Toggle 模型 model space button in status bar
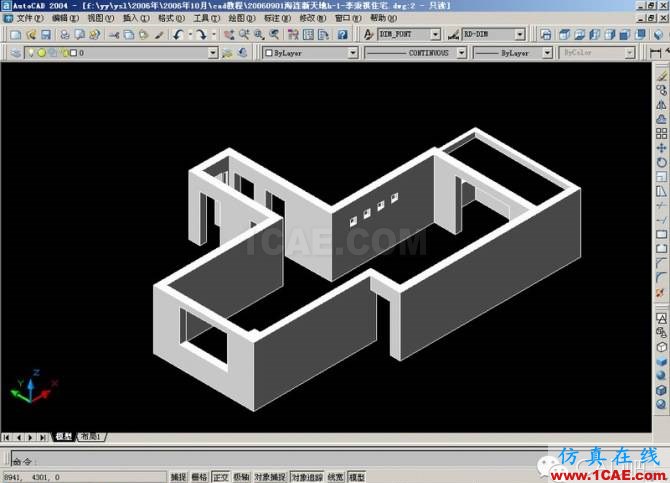This screenshot has height=483, width=670. pos(357,477)
